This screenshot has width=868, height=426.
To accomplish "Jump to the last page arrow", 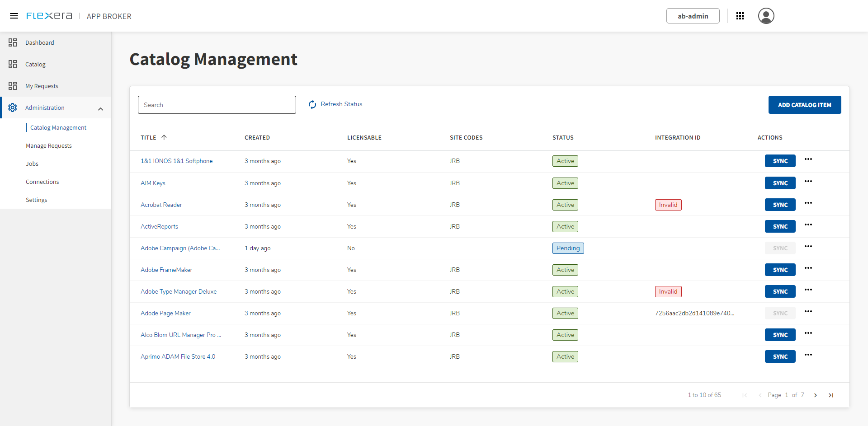I will coord(831,395).
